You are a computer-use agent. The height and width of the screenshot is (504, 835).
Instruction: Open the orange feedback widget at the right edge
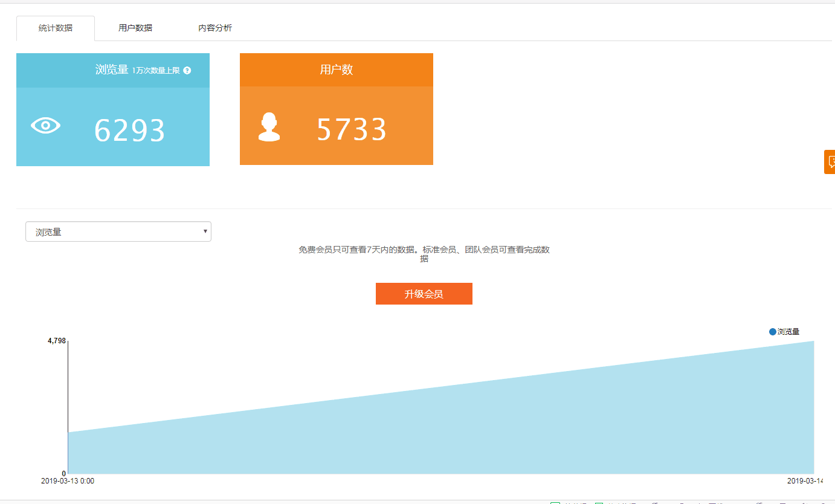(x=830, y=162)
